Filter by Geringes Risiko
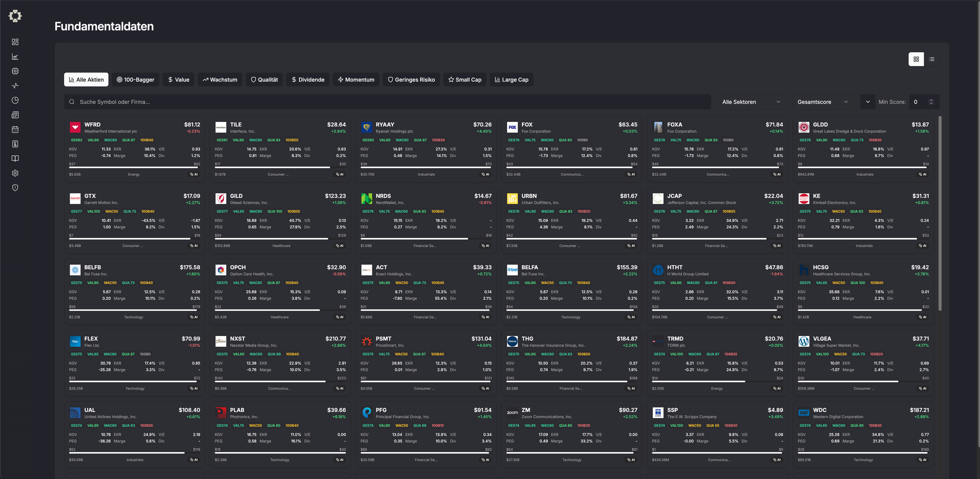The image size is (980, 479). click(x=411, y=80)
